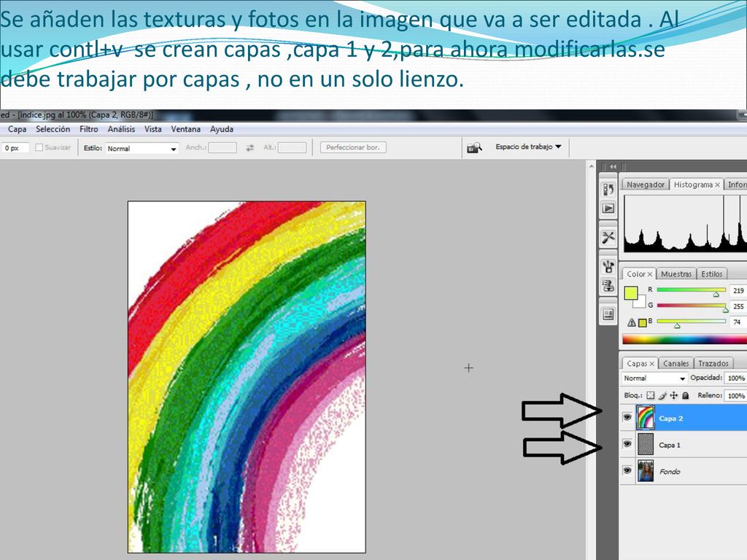Screen dimensions: 747x560
Task: Switch to the Navegador tab
Action: click(x=646, y=184)
